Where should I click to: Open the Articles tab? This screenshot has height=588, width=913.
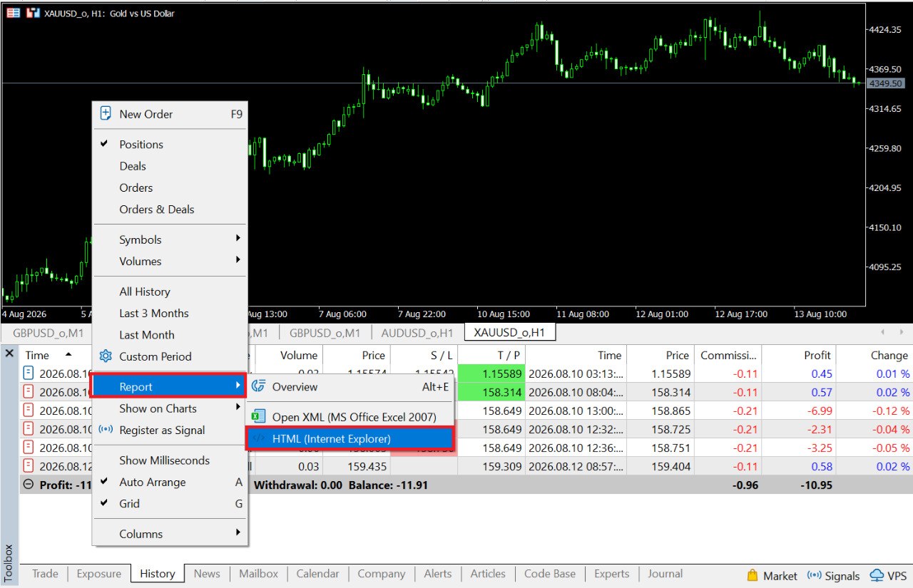point(488,574)
